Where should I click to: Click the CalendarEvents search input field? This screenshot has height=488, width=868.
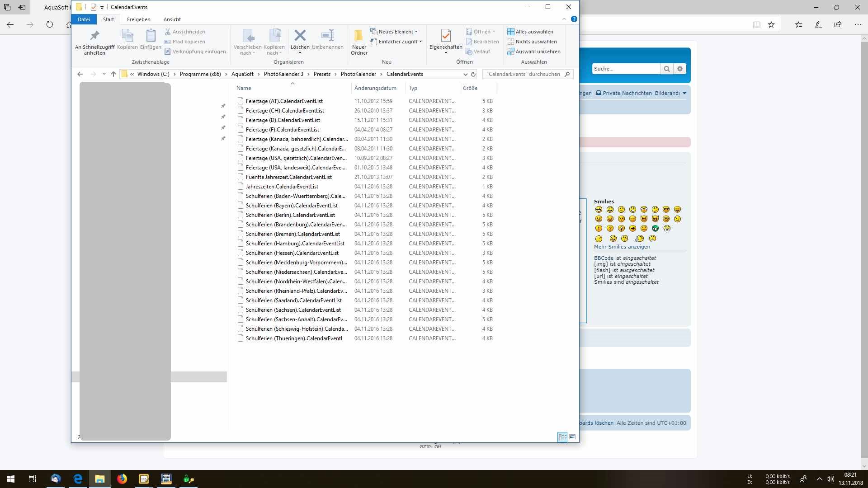pos(523,74)
